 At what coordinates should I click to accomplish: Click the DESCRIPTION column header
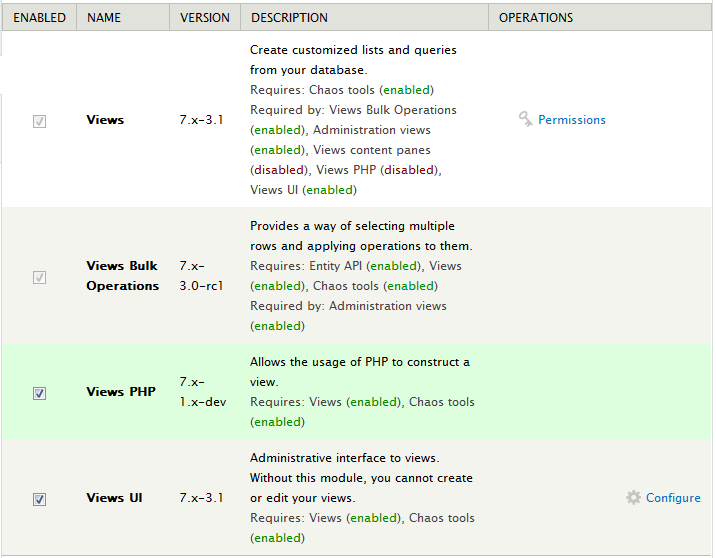tap(289, 17)
